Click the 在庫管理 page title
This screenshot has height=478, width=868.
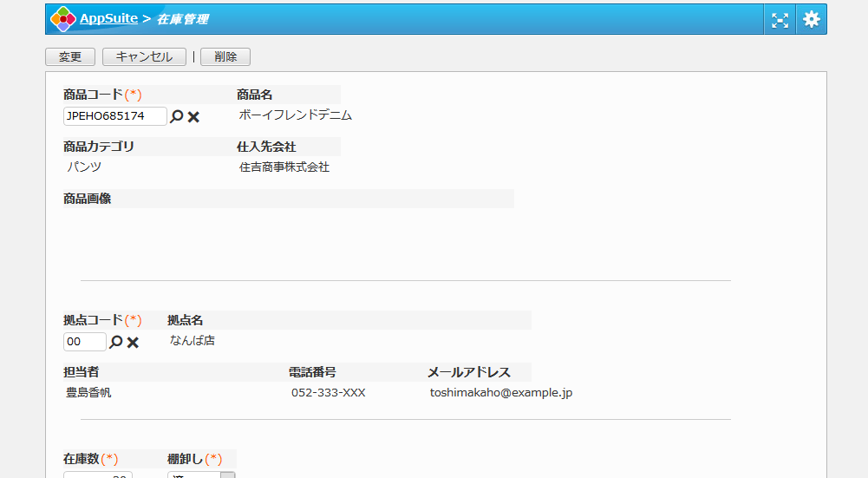[182, 19]
